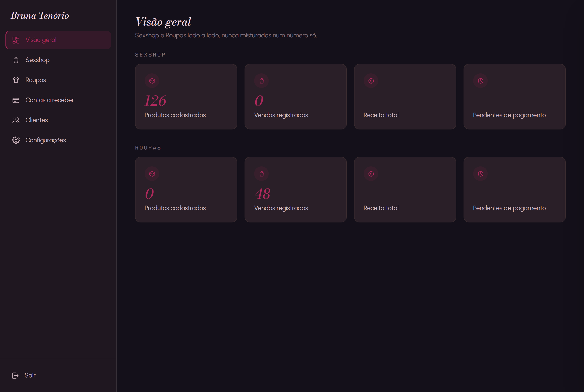
Task: Click the Configurações gear icon
Action: [16, 140]
